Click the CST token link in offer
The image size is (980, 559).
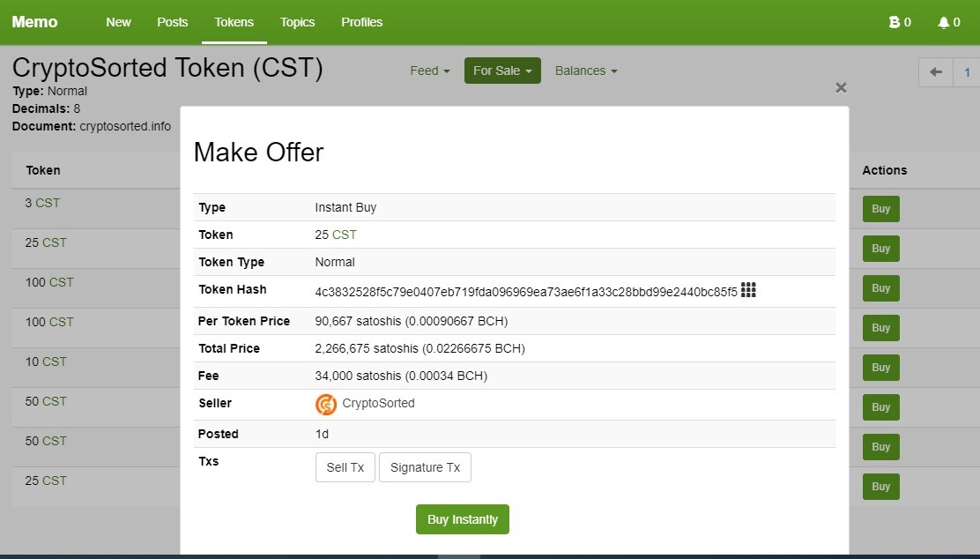click(345, 235)
